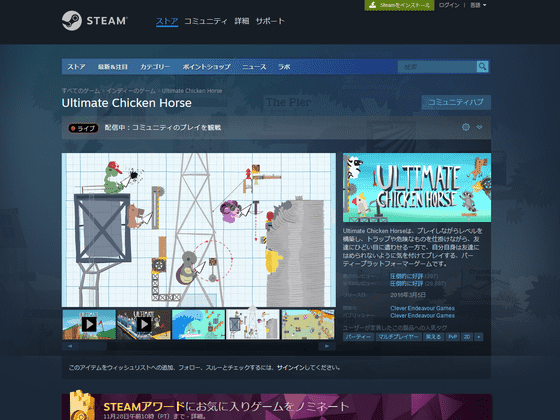Play the first trailer video thumbnail
The image size is (560, 420).
89,324
